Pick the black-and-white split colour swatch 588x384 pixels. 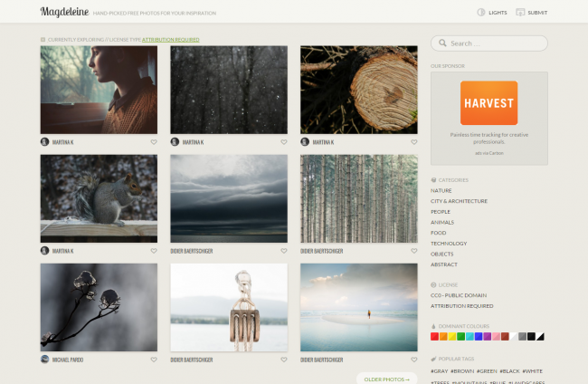coord(540,336)
